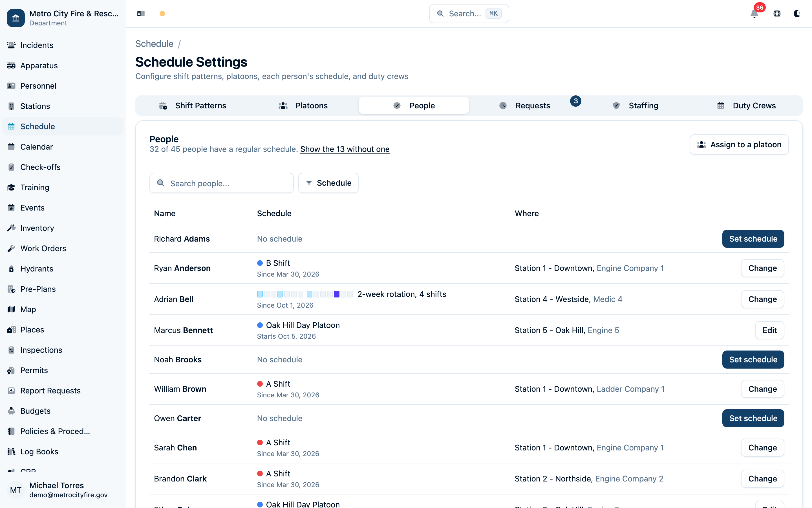Switch to the Platoons tab

click(x=303, y=106)
